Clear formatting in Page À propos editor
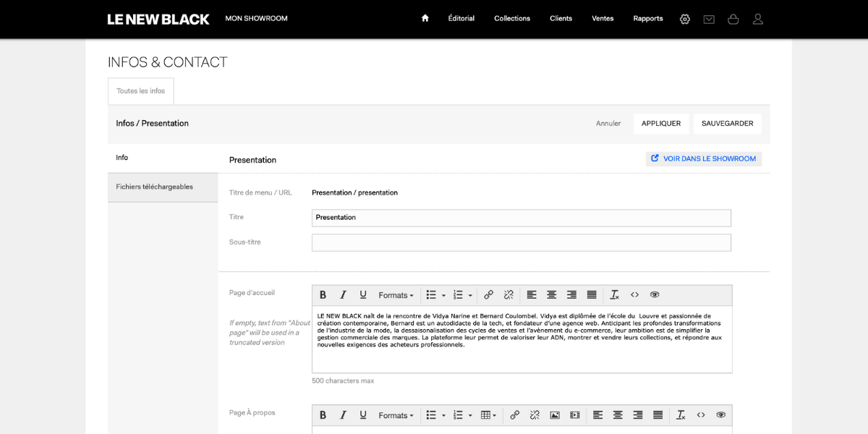 681,415
